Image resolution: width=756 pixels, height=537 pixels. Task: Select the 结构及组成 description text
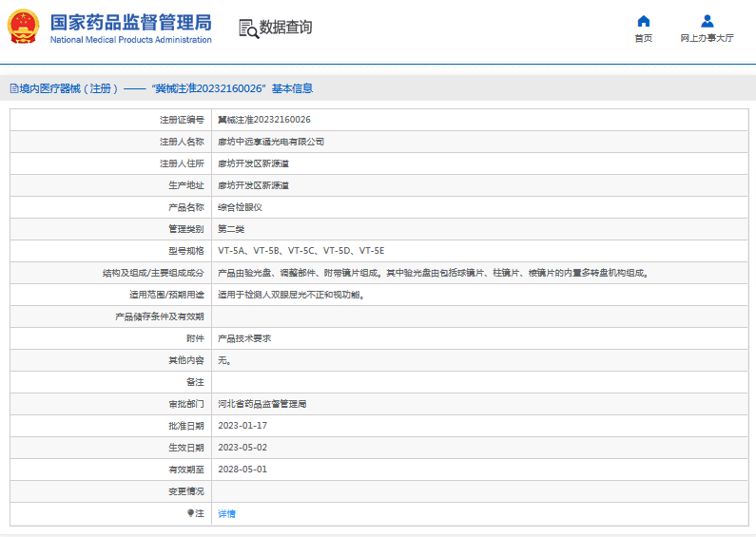coord(434,273)
